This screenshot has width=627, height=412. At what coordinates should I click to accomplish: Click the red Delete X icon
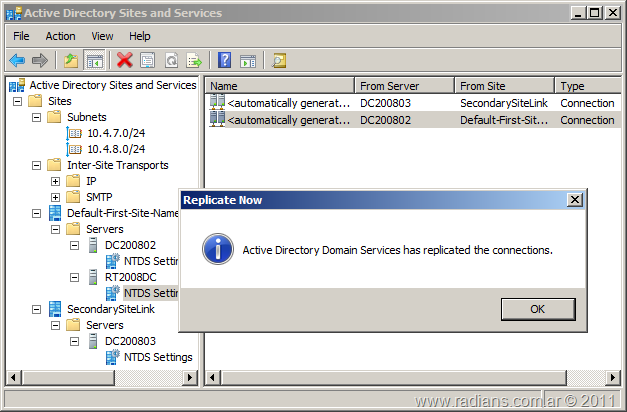click(x=125, y=61)
